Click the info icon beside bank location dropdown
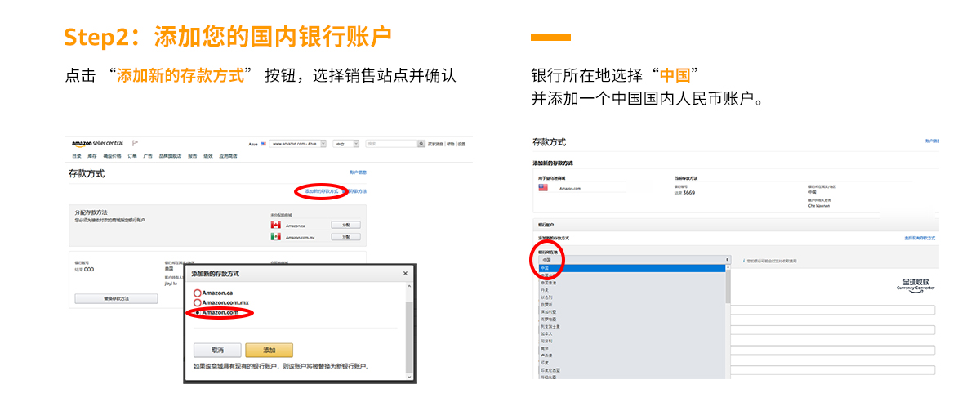The height and width of the screenshot is (398, 980). click(744, 261)
